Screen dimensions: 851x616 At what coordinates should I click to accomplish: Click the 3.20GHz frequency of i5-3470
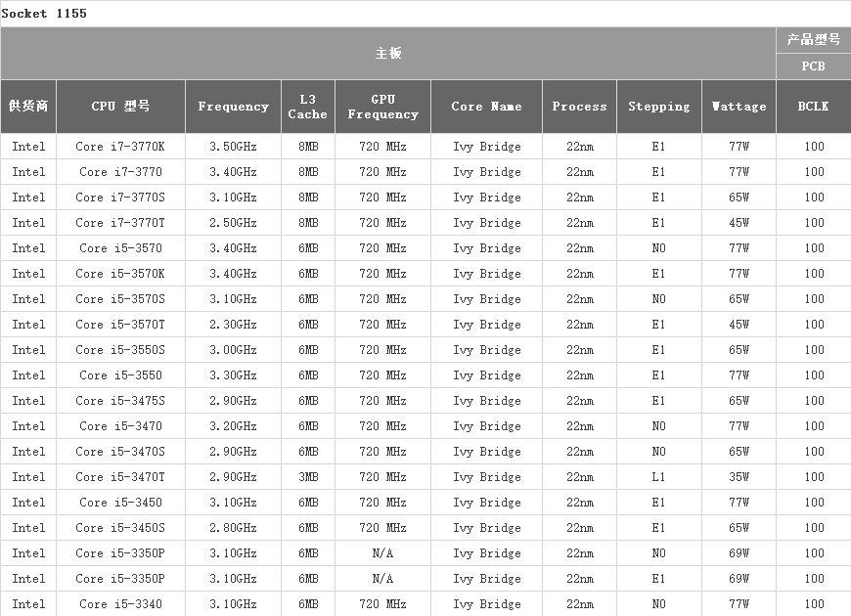(x=234, y=426)
